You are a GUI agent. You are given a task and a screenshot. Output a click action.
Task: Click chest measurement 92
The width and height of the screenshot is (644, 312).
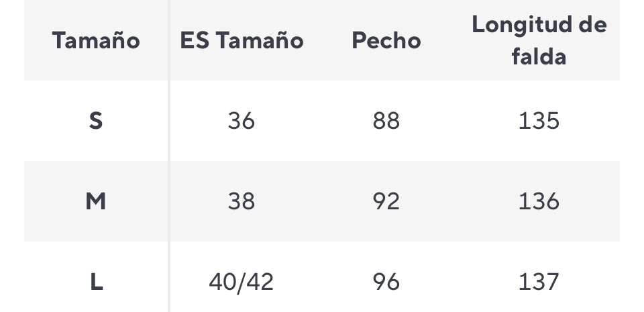pos(386,201)
